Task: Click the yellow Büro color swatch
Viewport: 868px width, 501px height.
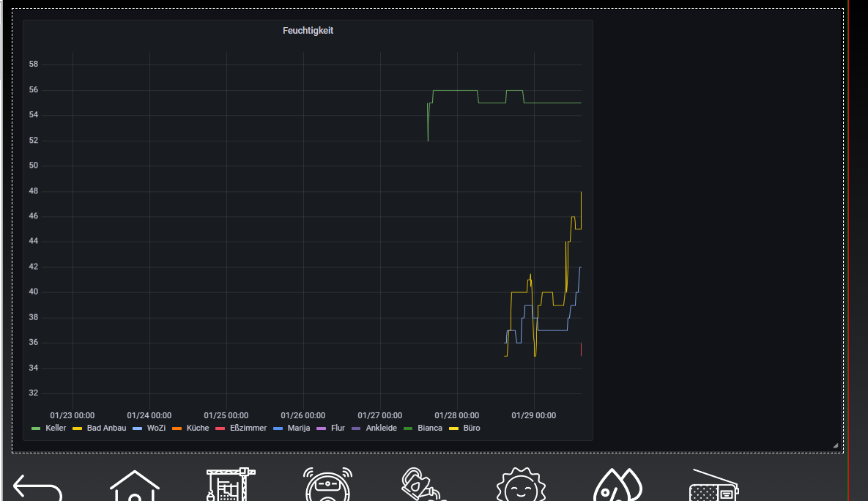Action: pyautogui.click(x=453, y=429)
